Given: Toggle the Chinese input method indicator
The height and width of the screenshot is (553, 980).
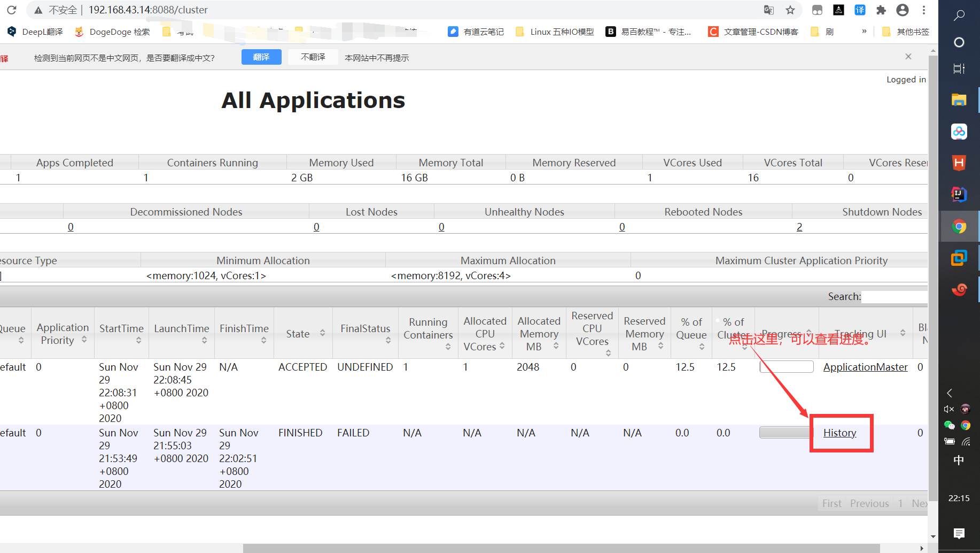Looking at the screenshot, I should tap(959, 460).
